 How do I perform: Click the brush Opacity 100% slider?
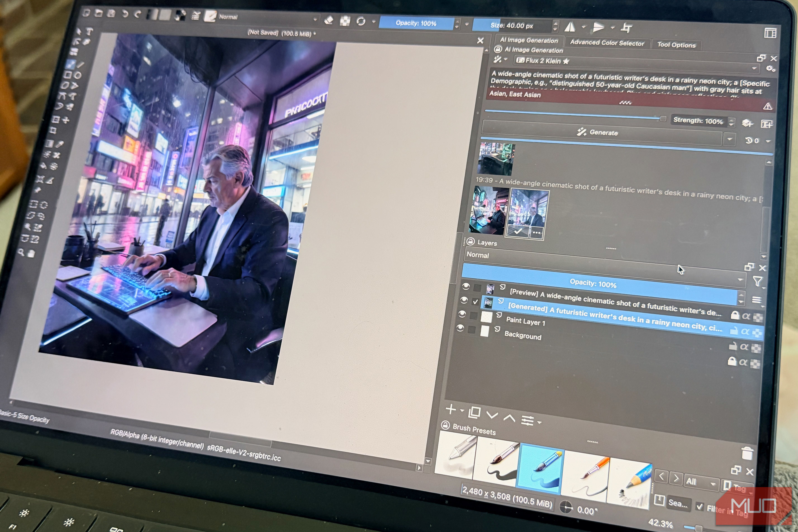(x=416, y=23)
